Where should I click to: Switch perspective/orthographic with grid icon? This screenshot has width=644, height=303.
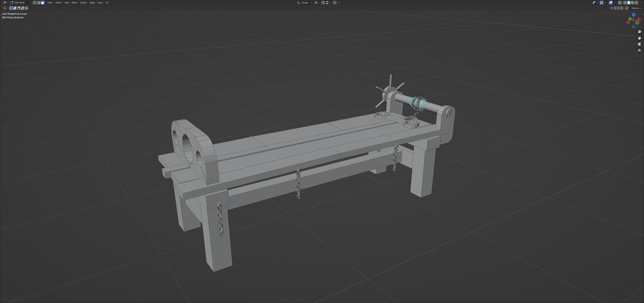click(x=639, y=50)
